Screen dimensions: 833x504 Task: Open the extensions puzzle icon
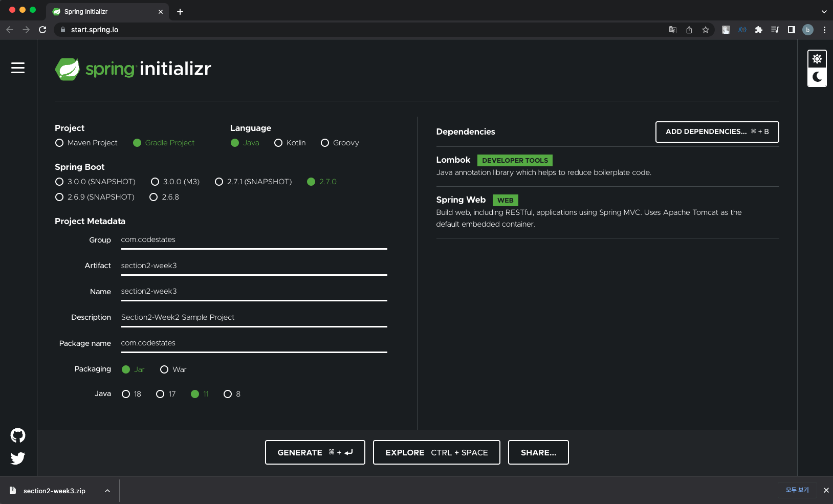click(x=759, y=30)
